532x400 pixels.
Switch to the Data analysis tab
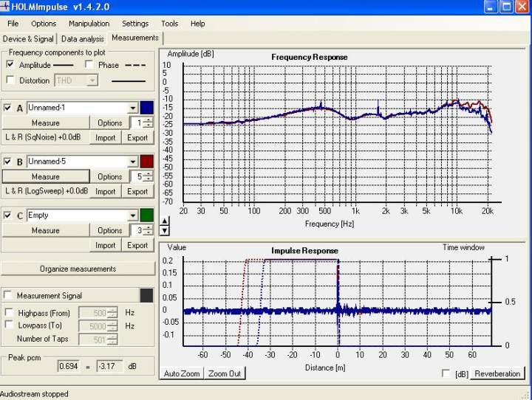coord(83,38)
